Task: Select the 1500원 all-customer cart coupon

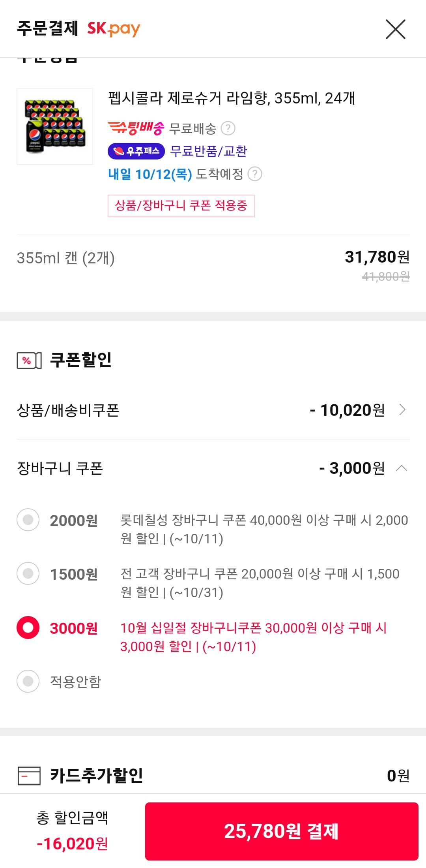Action: (x=28, y=573)
